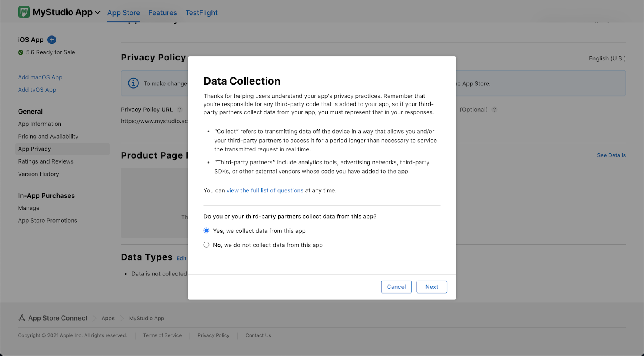Click Apps in the breadcrumb

click(108, 318)
